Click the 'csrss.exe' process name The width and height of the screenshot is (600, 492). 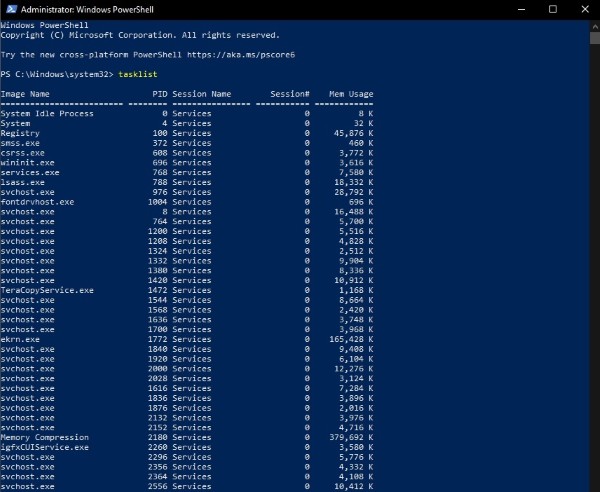23,153
